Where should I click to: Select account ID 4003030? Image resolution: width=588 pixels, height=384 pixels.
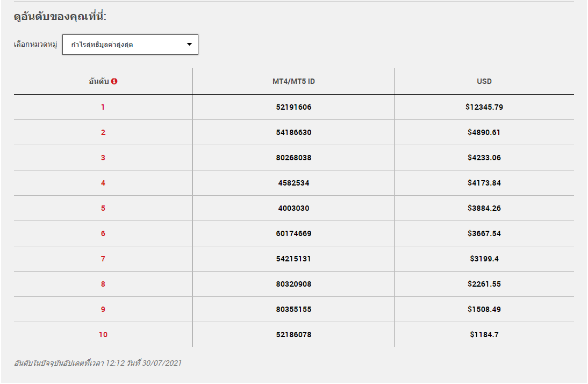pyautogui.click(x=293, y=208)
